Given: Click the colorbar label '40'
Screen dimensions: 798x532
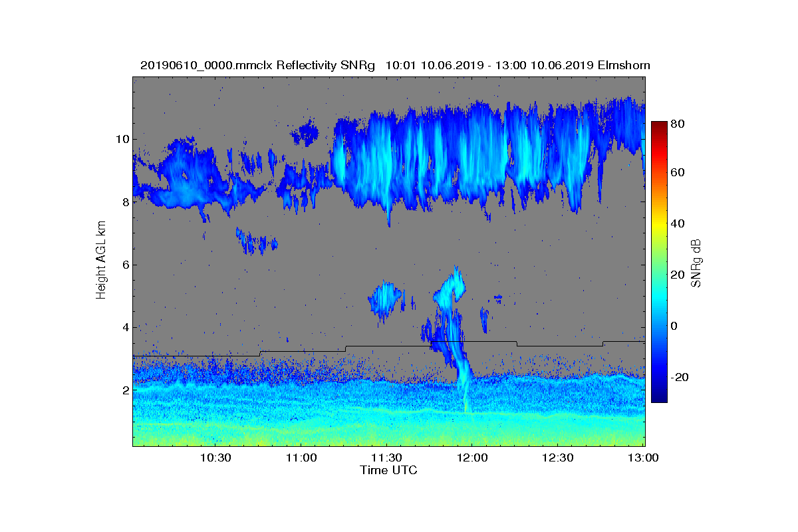Looking at the screenshot, I should [x=678, y=223].
